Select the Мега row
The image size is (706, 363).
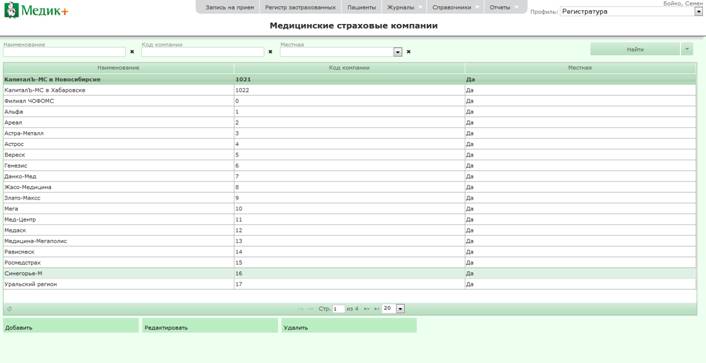[349, 209]
